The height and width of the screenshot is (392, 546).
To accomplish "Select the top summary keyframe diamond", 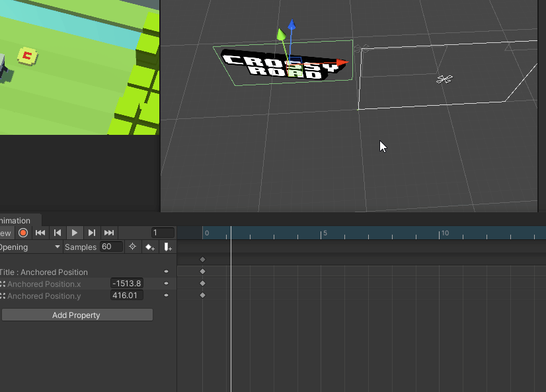I will [x=203, y=259].
